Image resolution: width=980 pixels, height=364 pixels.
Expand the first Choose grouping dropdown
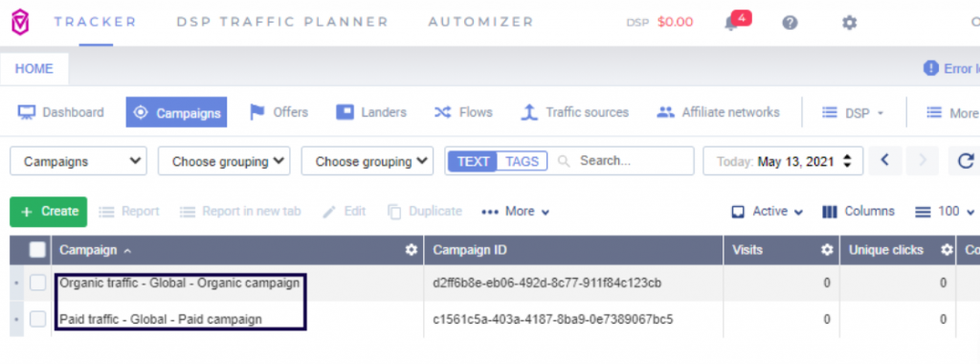[x=224, y=161]
